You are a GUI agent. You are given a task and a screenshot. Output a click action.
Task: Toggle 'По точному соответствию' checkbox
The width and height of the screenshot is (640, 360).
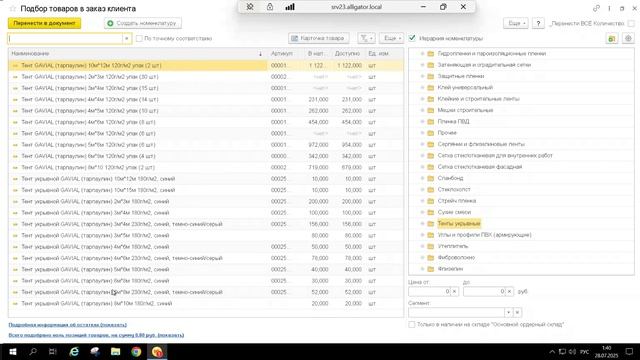[139, 38]
